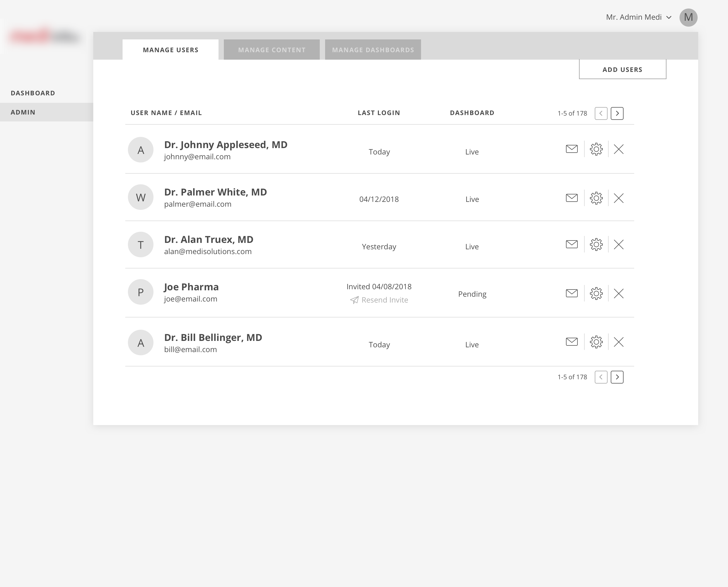
Task: Click avatar circle for Dr. Johnny Appleseed
Action: coord(141,150)
